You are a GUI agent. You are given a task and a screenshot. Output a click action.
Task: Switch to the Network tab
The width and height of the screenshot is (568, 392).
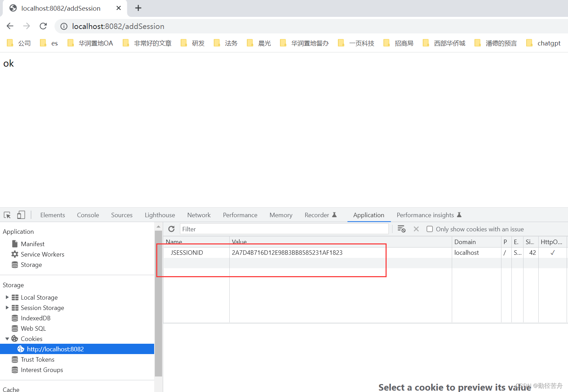click(199, 215)
